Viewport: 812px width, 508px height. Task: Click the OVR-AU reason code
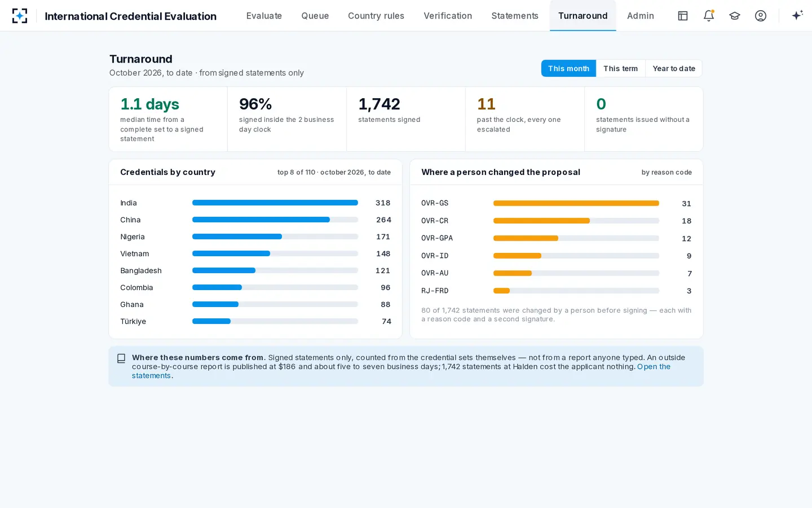[x=435, y=273]
